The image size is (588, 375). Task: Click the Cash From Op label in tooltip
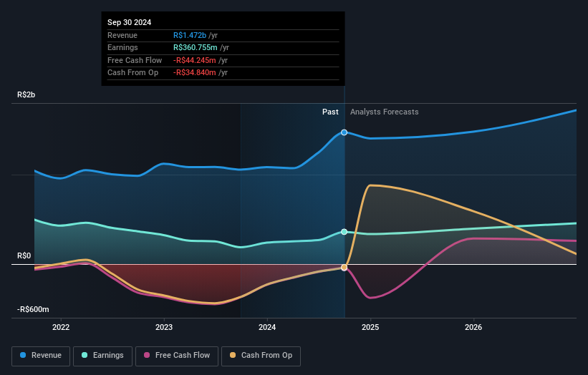coord(132,73)
